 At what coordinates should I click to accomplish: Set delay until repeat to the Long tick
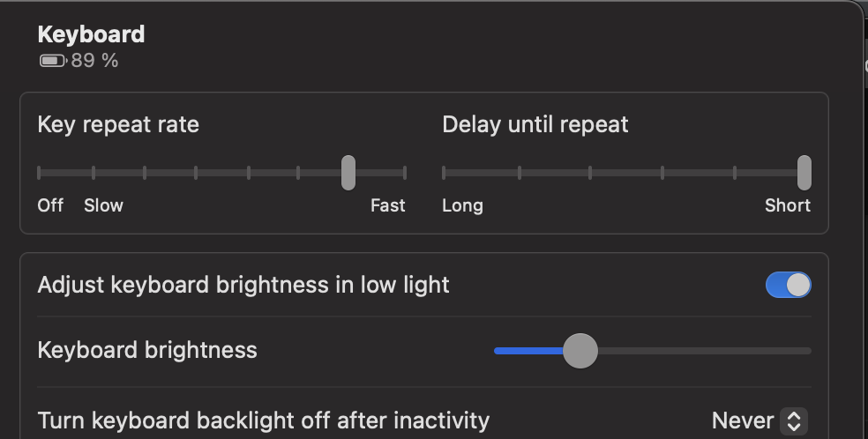[x=444, y=173]
